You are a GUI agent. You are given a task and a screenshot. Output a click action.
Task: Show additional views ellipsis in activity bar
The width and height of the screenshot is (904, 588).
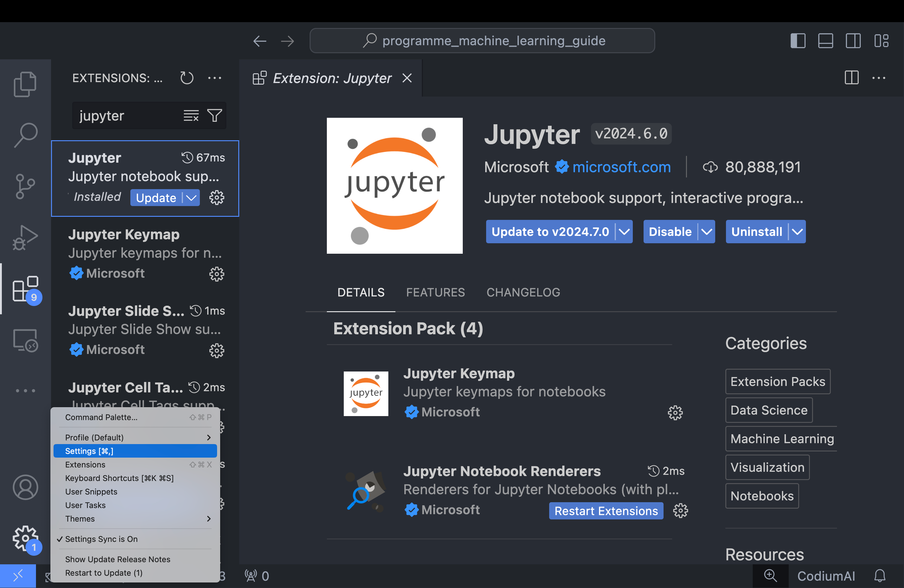pyautogui.click(x=25, y=391)
